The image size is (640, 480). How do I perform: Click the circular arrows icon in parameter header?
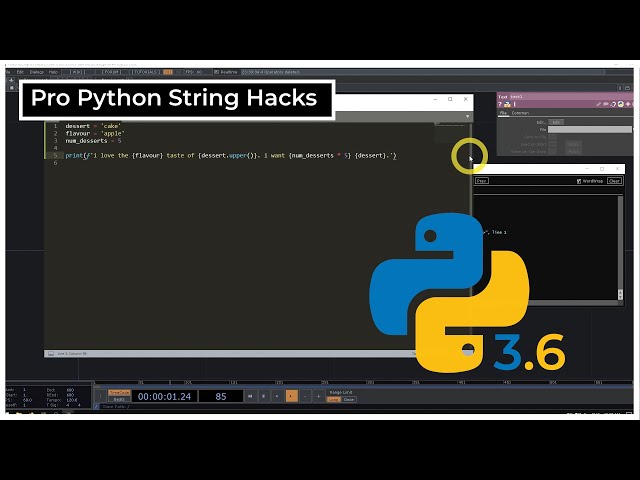(613, 104)
